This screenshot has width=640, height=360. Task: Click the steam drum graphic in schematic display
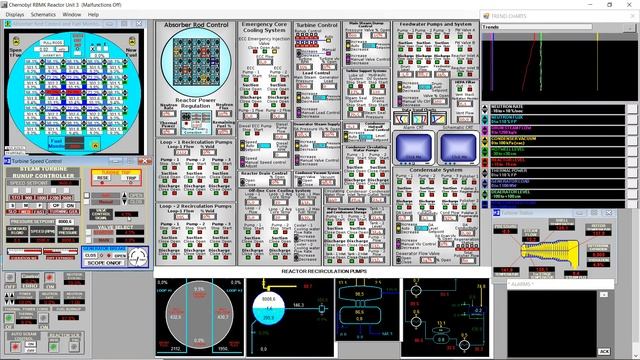pyautogui.click(x=268, y=309)
